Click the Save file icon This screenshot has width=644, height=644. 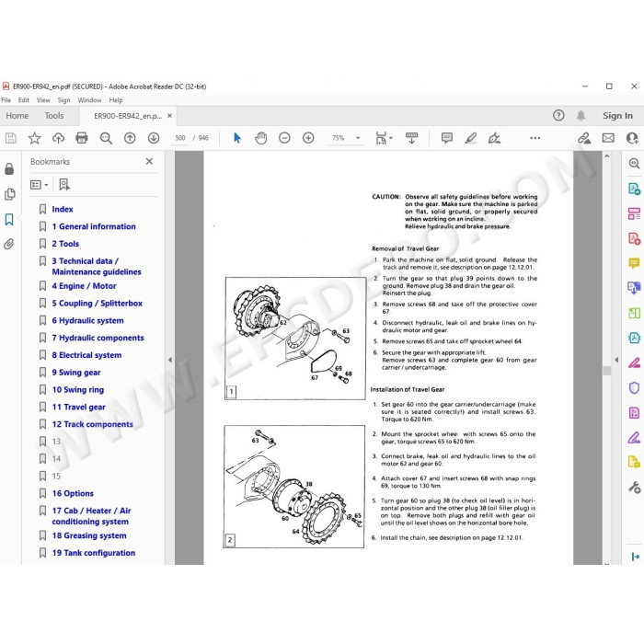11,138
